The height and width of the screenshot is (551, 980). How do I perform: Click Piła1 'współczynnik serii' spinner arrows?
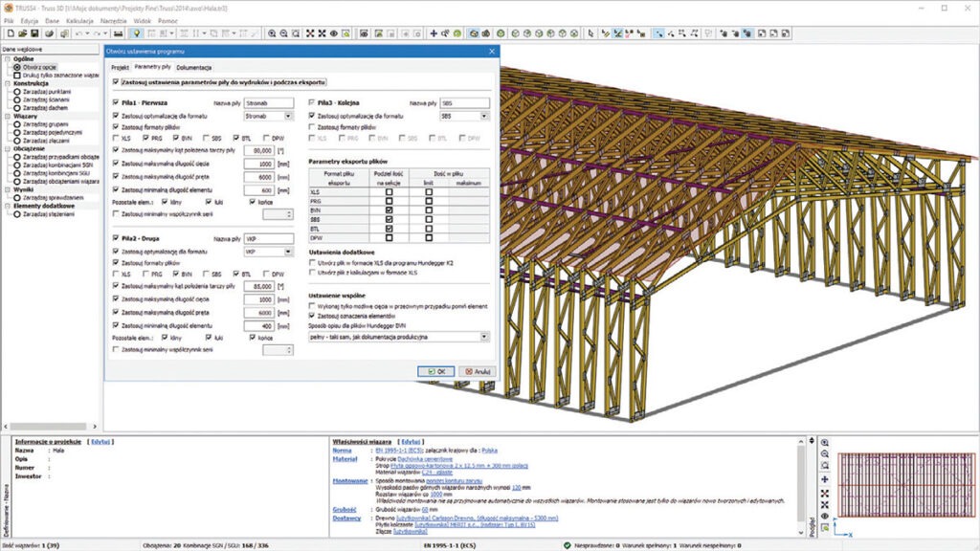(289, 214)
